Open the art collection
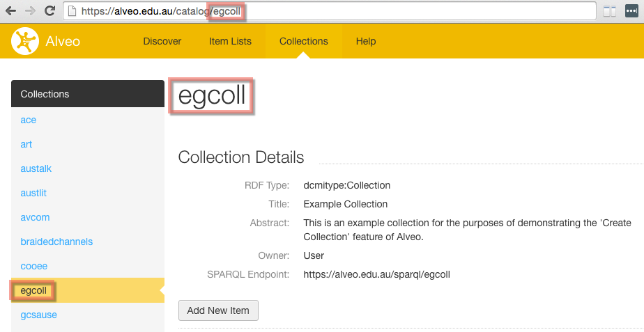Screen dimensions: 644x332 click(x=26, y=145)
